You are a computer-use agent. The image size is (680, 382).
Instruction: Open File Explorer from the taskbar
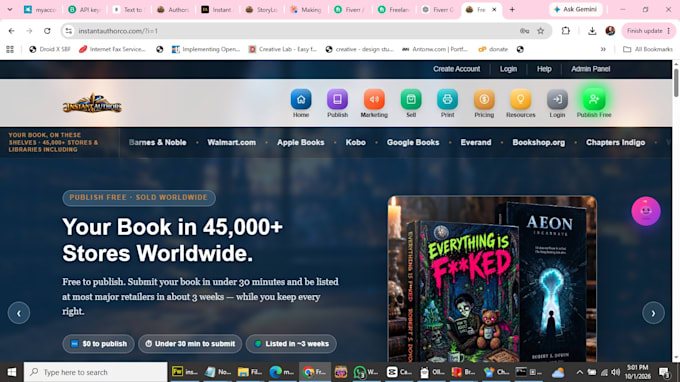pos(249,372)
